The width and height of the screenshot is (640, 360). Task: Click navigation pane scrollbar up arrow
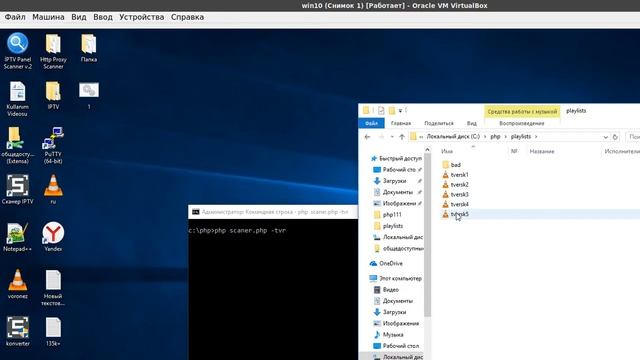pos(427,150)
